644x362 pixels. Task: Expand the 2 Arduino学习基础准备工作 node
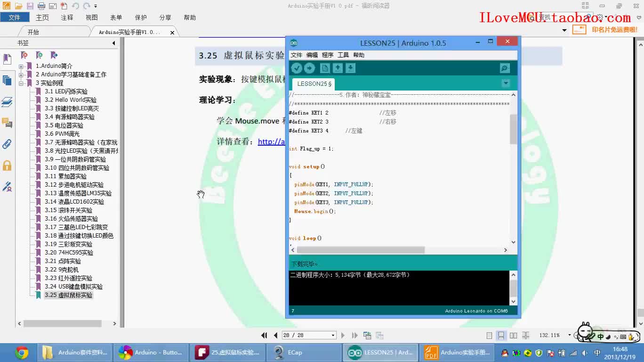point(21,74)
